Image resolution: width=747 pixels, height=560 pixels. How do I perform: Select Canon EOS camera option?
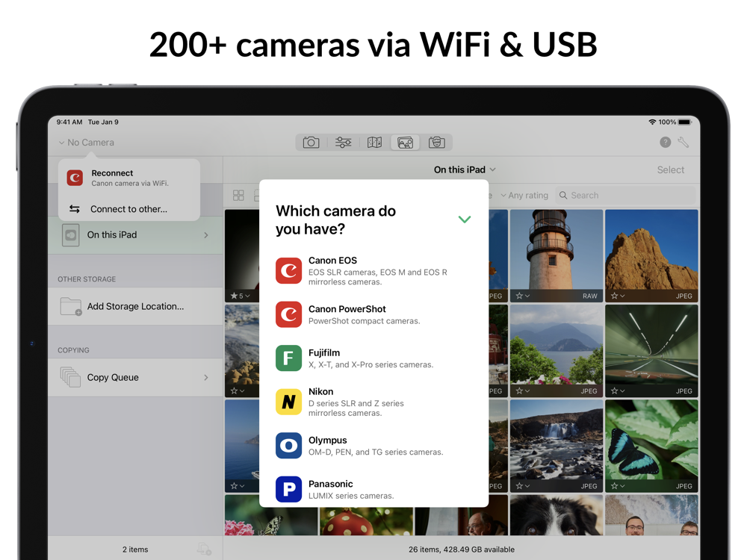coord(373,270)
